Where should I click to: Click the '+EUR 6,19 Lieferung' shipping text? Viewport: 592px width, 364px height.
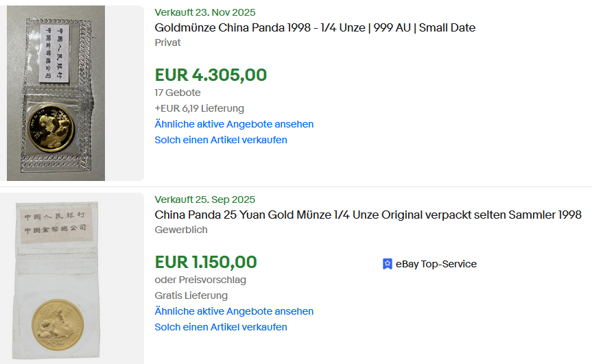pyautogui.click(x=199, y=108)
